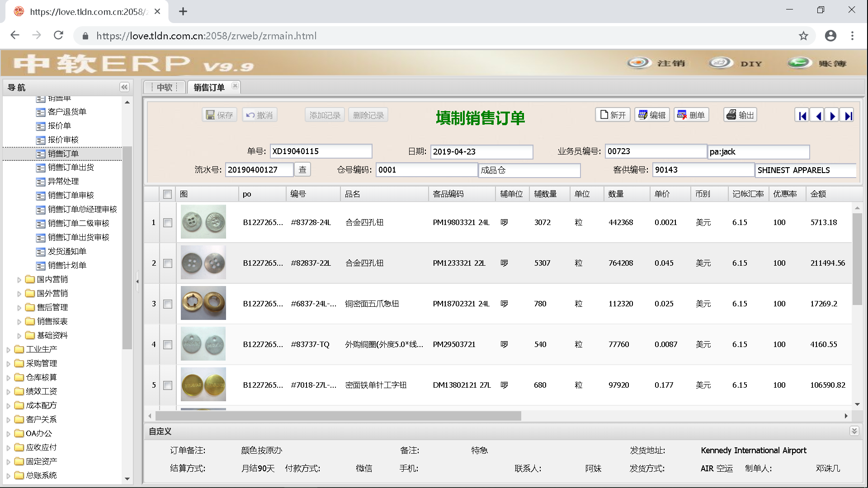Screen dimensions: 868x488
Task: Collapse the 导航 navigation panel
Action: pos(124,87)
